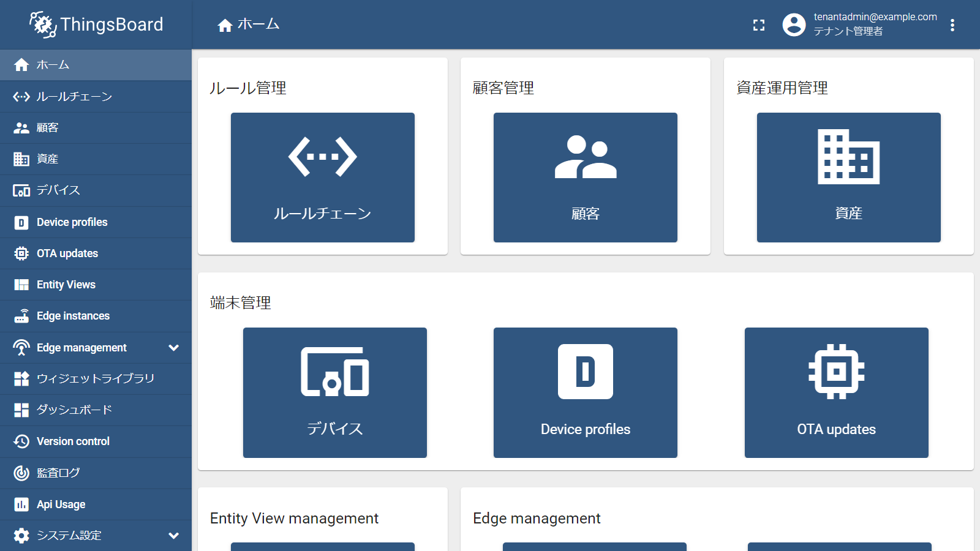
Task: Open Entity Views from sidebar
Action: 96,285
